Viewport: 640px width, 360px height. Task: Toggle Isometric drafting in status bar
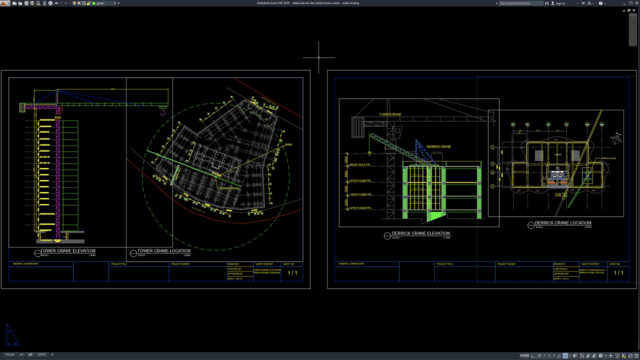549,356
